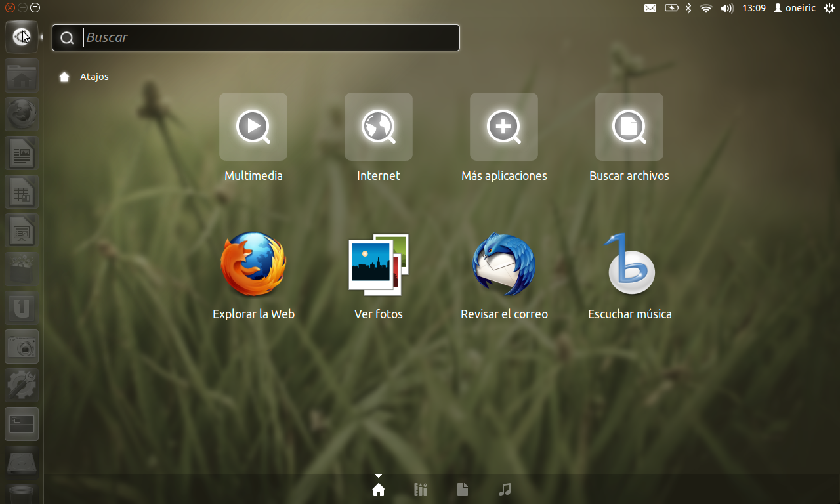Viewport: 840px width, 504px height.
Task: Open the volume indicator menu
Action: point(726,8)
